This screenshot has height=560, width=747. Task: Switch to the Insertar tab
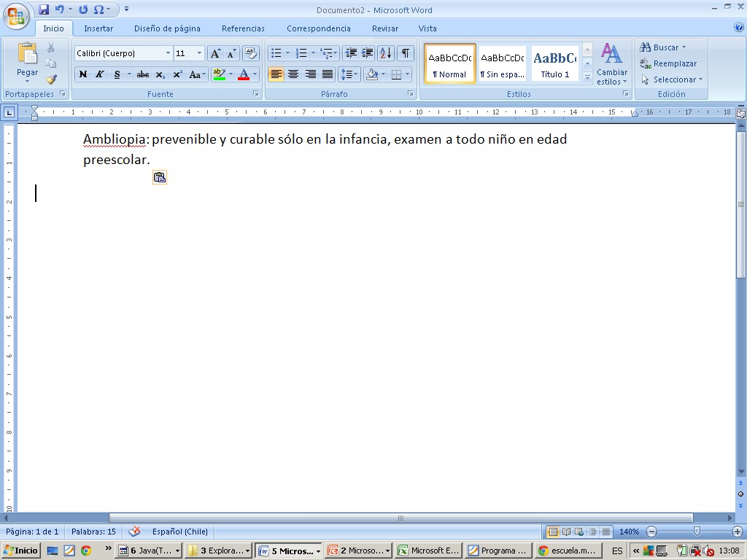tap(98, 28)
